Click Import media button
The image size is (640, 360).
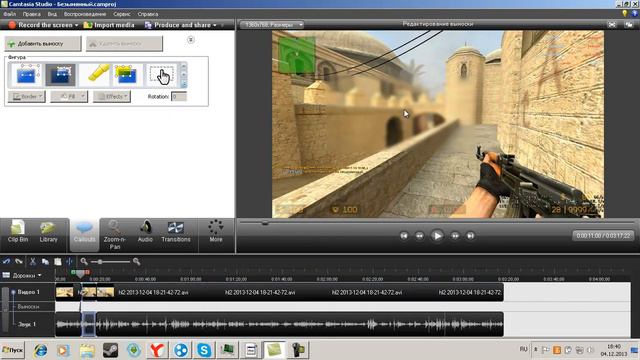coord(109,25)
